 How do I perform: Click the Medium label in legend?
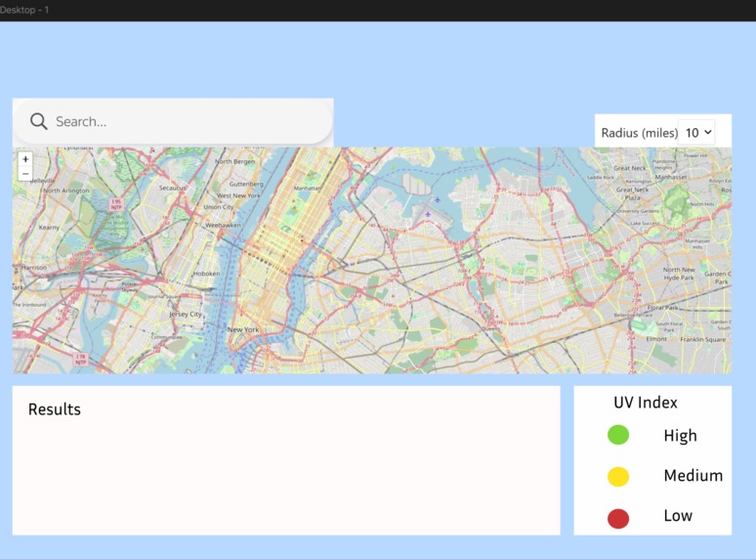[693, 476]
